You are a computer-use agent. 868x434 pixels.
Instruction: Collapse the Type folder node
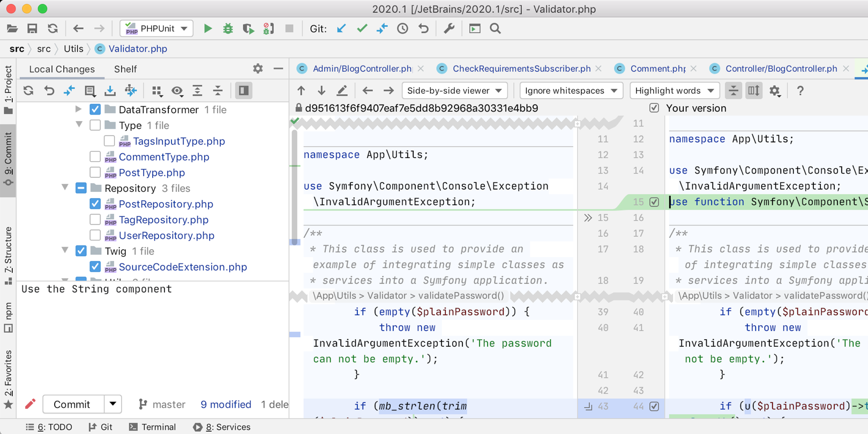tap(79, 125)
